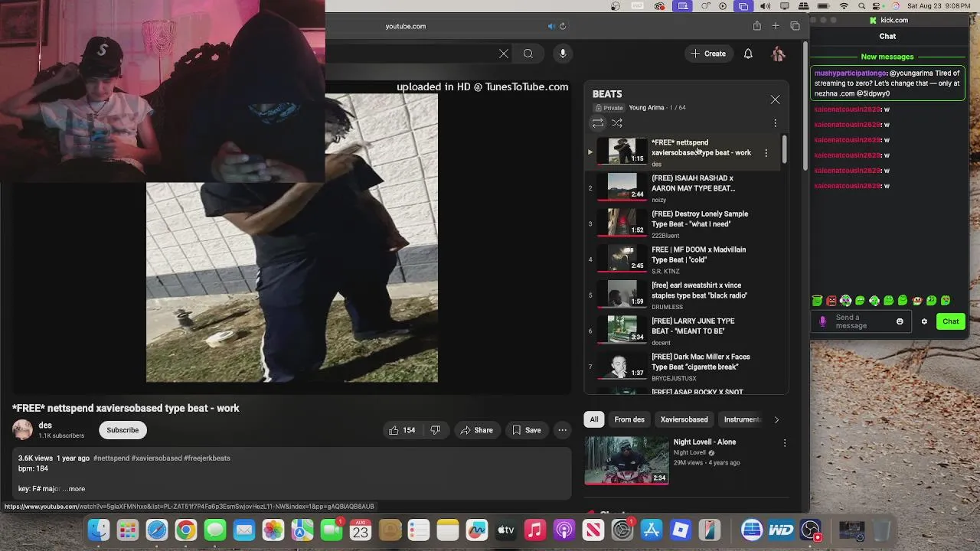The width and height of the screenshot is (980, 551).
Task: Insert angry red emote in Kick chat
Action: 831,301
